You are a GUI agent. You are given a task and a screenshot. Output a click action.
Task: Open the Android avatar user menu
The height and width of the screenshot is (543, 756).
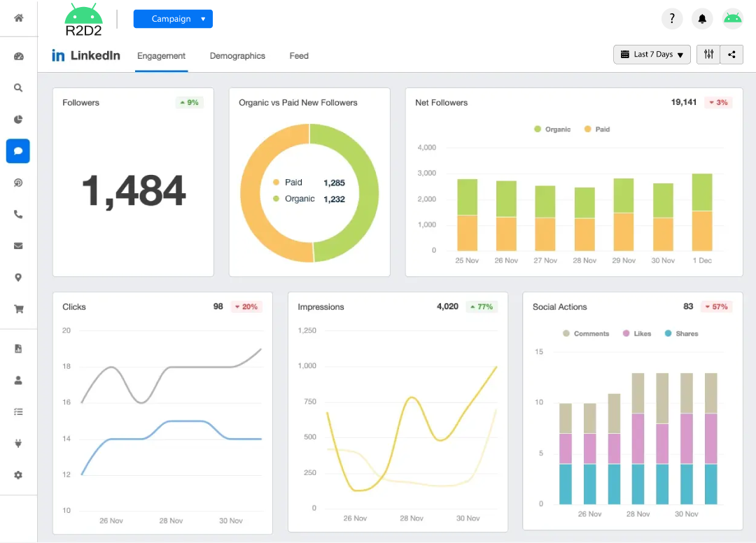[732, 19]
